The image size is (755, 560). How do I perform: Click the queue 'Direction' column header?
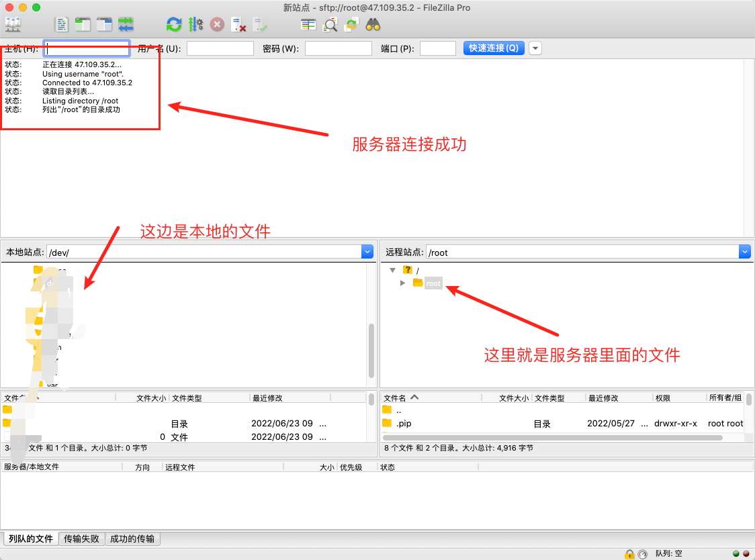click(x=142, y=467)
